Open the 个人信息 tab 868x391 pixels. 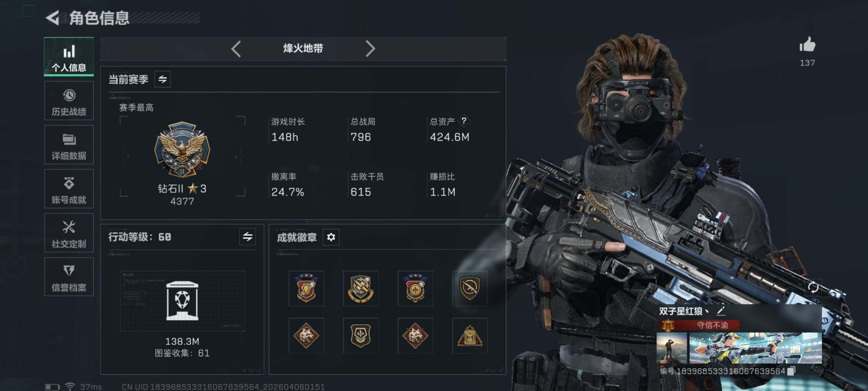click(69, 57)
